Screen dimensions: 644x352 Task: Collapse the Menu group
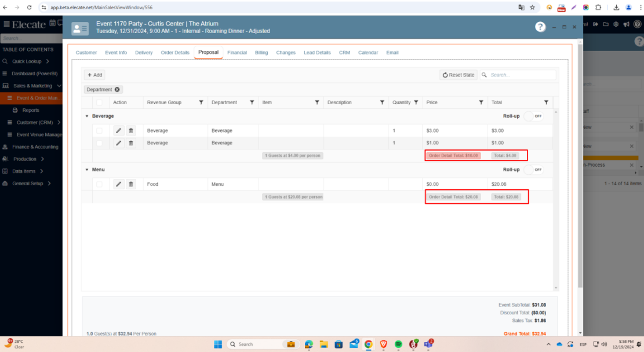tap(87, 170)
